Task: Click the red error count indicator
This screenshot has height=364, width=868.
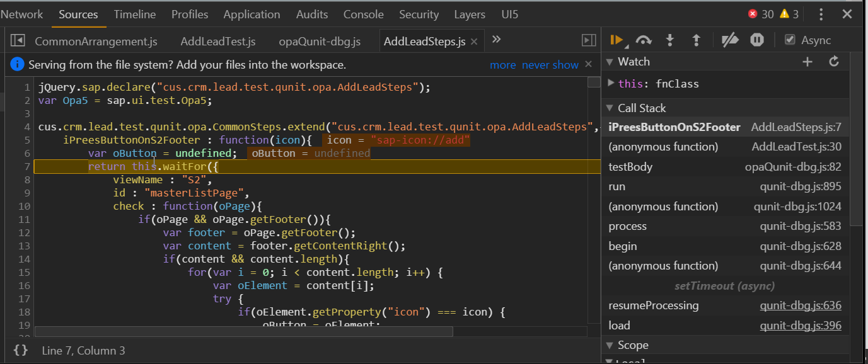Action: coord(761,14)
